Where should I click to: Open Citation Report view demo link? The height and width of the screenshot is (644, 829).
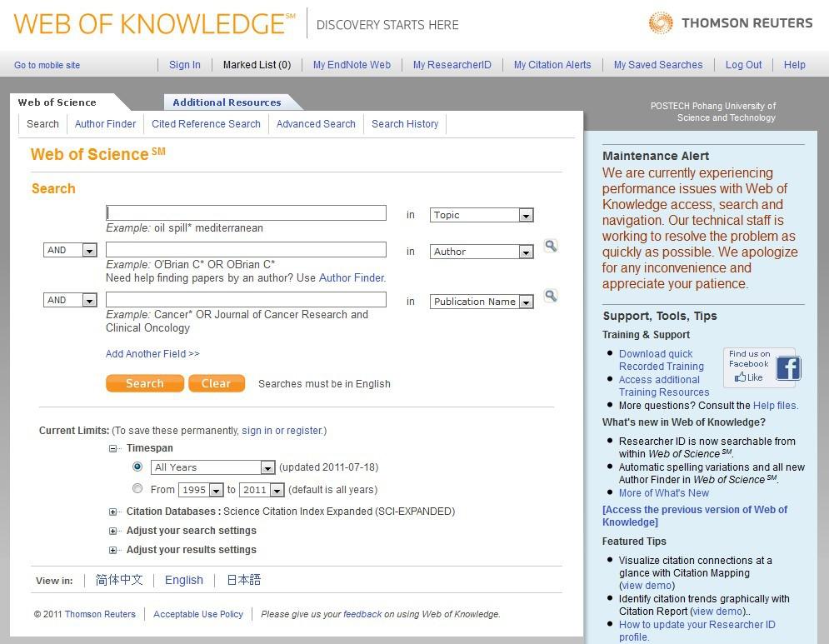(x=717, y=612)
